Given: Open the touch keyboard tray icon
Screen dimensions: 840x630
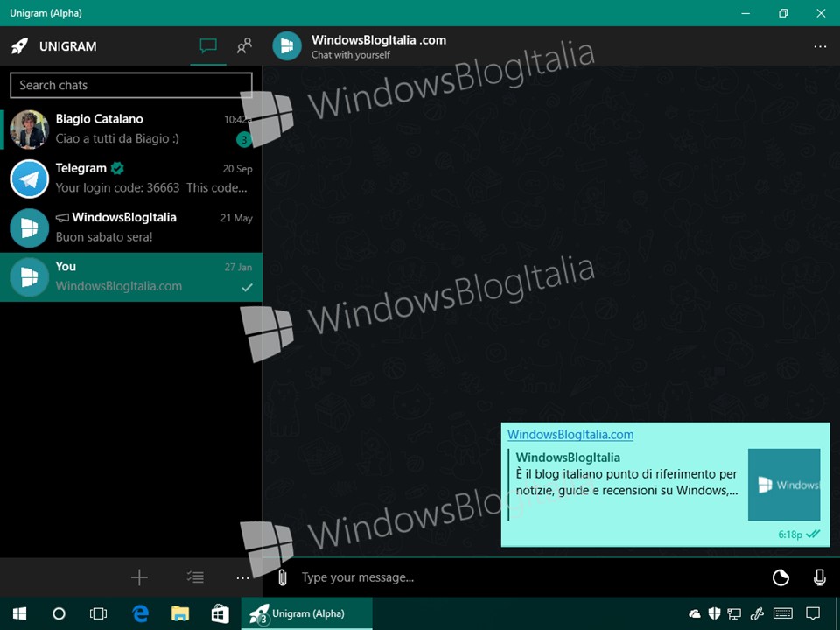Looking at the screenshot, I should click(783, 613).
